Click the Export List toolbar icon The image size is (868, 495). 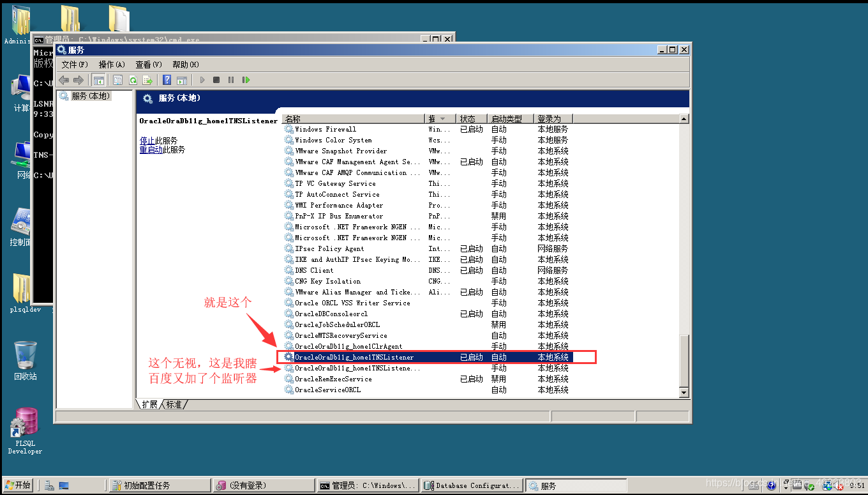[x=147, y=80]
